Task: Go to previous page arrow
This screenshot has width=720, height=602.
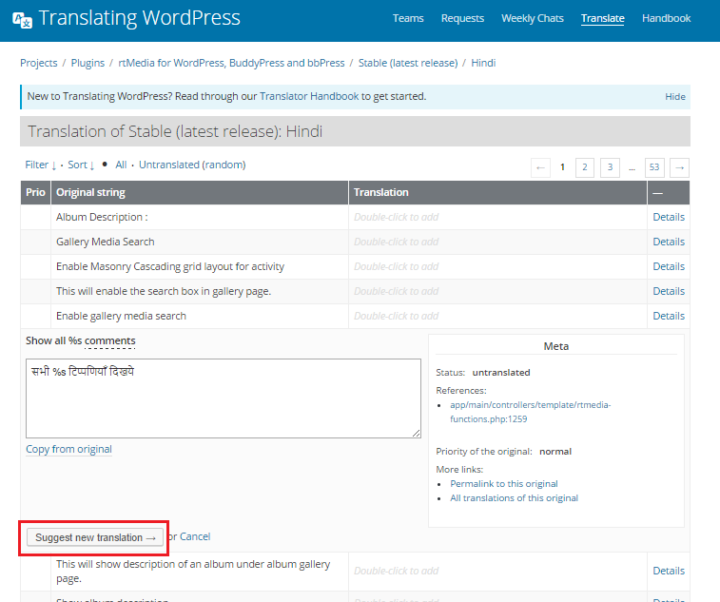Action: click(540, 167)
